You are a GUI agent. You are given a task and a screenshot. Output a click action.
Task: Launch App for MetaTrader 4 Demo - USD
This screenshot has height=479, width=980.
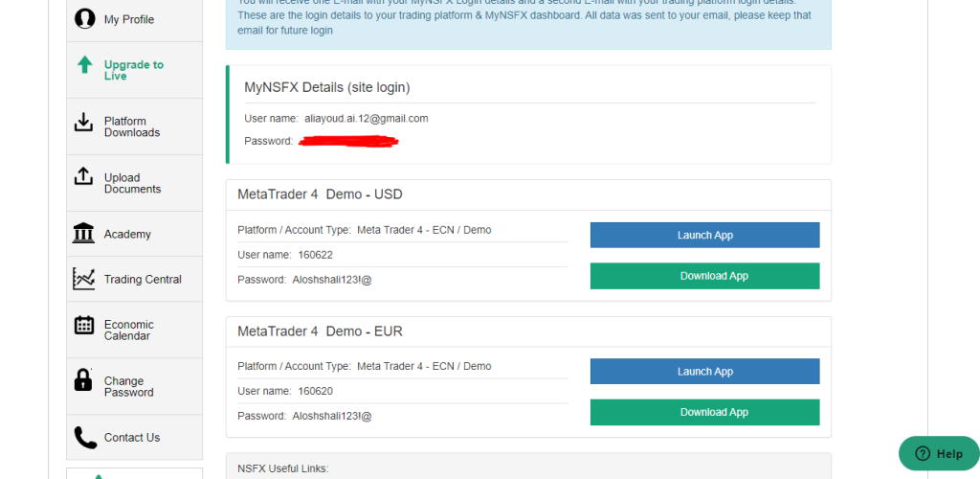[x=705, y=235]
